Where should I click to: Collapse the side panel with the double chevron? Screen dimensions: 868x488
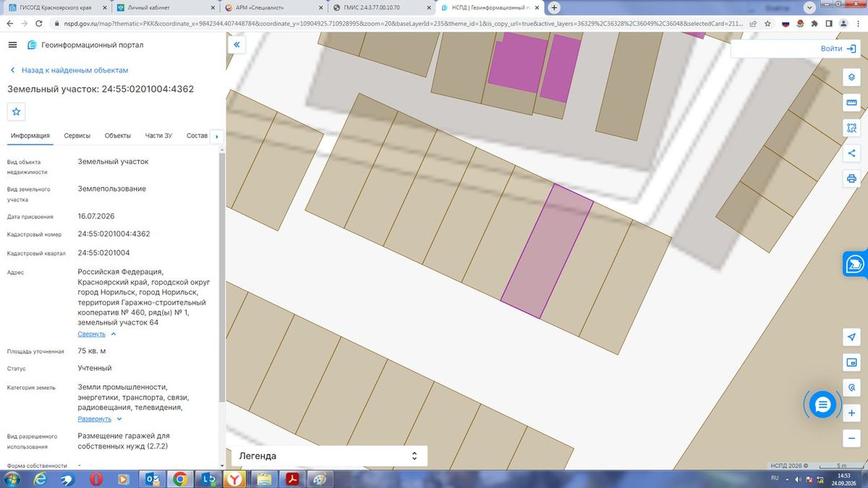click(237, 45)
